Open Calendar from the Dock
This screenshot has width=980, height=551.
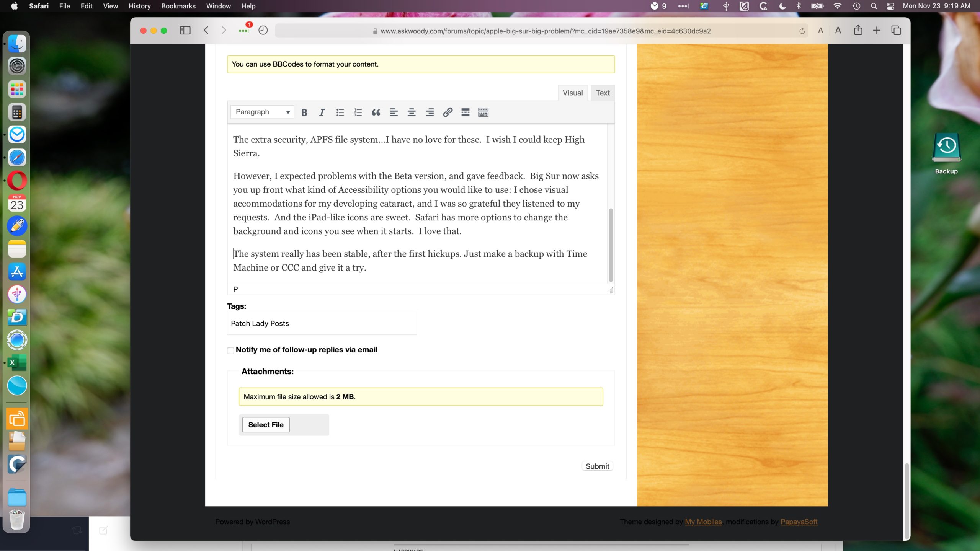(x=17, y=203)
